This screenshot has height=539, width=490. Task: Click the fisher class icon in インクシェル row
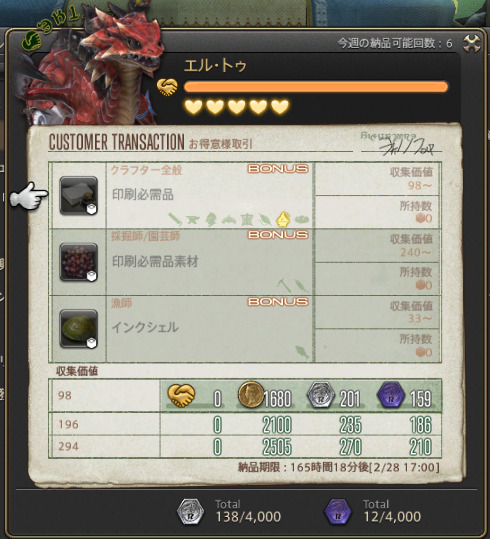pos(302,352)
